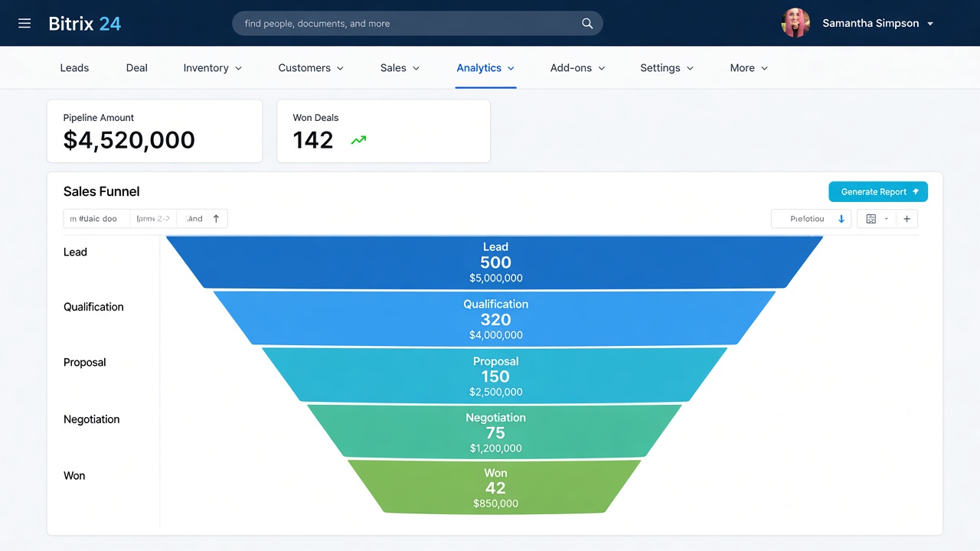This screenshot has width=980, height=551.
Task: Click the blue down arrow next to Prefotiou
Action: [841, 219]
